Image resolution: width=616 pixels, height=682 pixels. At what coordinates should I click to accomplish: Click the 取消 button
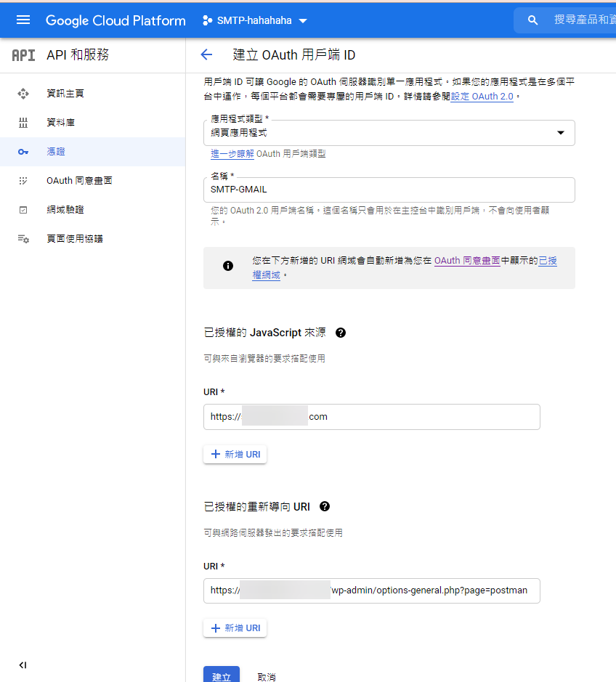267,677
